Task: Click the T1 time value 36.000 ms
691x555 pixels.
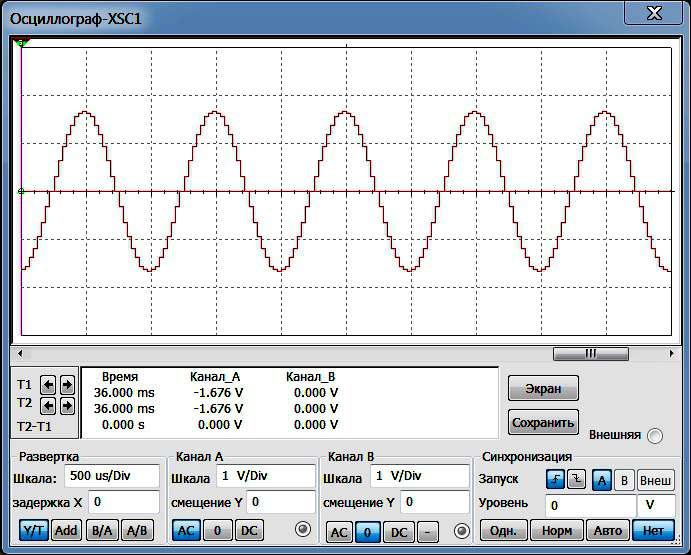Action: click(124, 393)
